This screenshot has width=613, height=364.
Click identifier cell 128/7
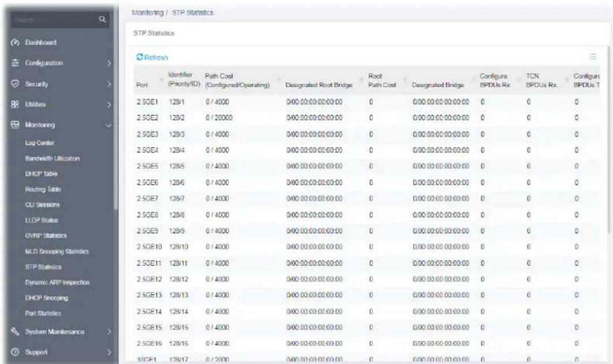tap(177, 198)
